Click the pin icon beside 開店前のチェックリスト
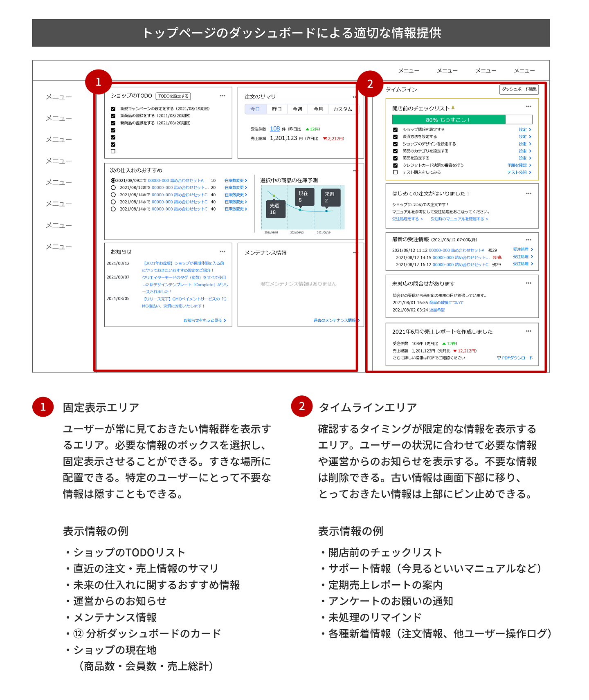The image size is (589, 700). 453,108
